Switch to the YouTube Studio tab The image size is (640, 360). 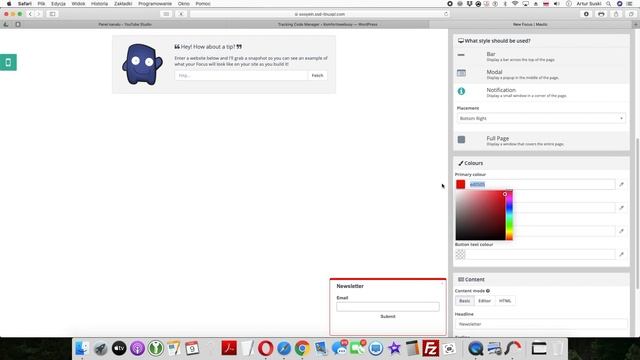pyautogui.click(x=125, y=24)
